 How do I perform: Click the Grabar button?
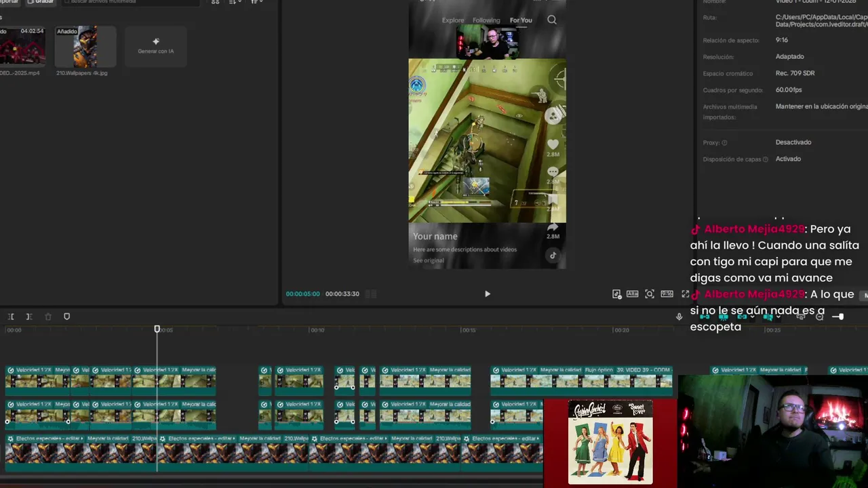coord(41,2)
